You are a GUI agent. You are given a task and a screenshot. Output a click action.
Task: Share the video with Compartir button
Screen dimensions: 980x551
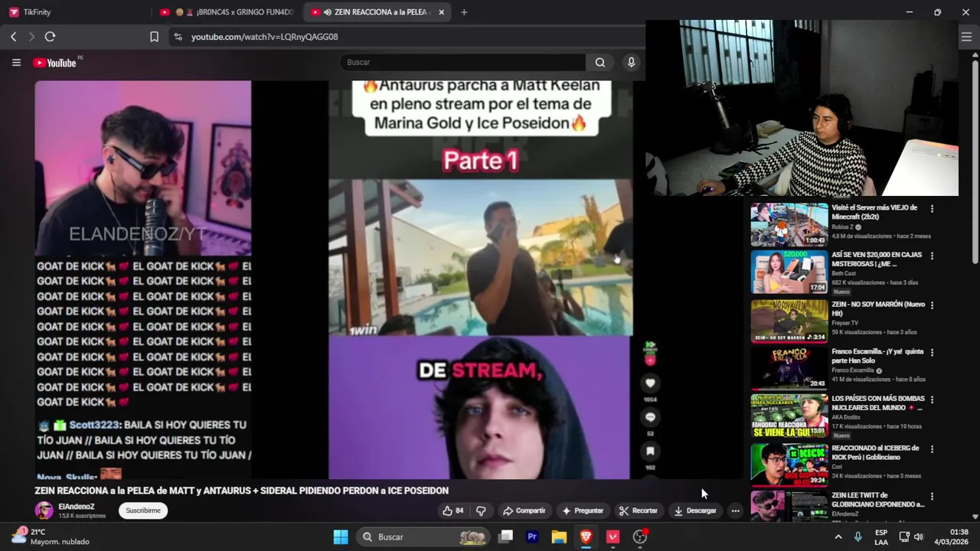click(x=524, y=510)
